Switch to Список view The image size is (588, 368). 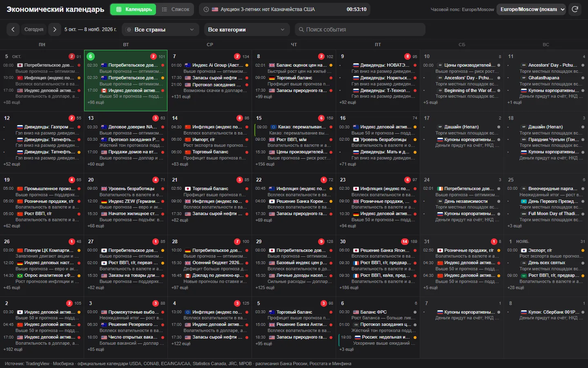pos(176,9)
